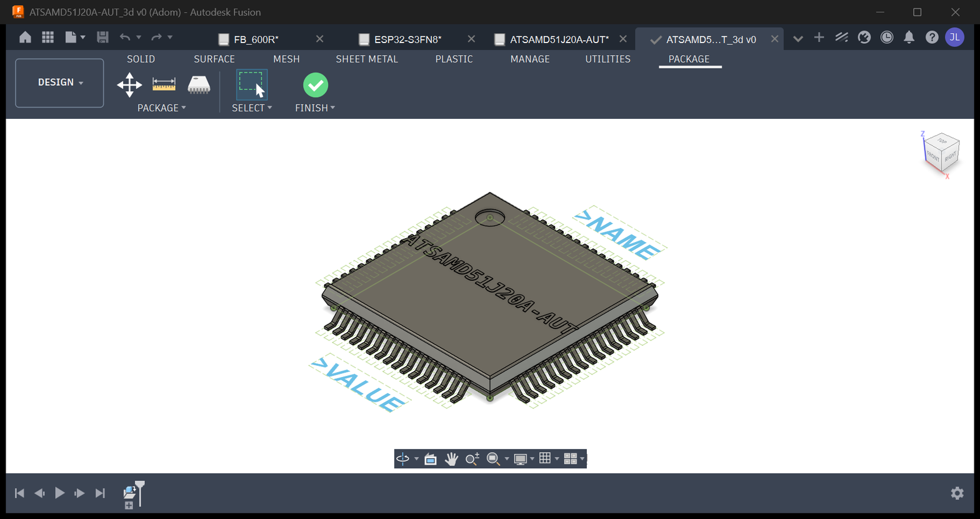Viewport: 980px width, 519px height.
Task: Open the Package Generator chip icon
Action: click(199, 84)
